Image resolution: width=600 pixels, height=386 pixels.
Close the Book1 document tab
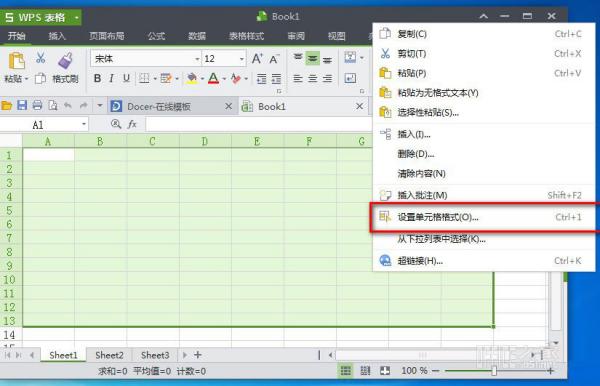click(359, 106)
